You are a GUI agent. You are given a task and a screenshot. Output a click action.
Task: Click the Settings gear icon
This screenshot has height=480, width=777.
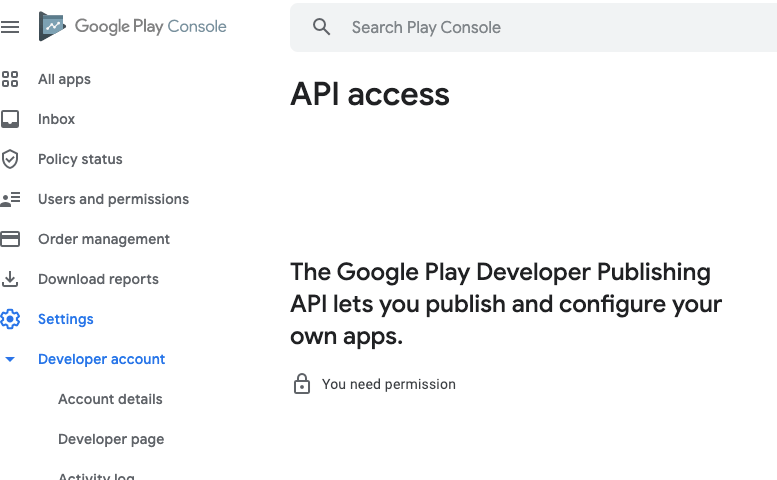[10, 319]
